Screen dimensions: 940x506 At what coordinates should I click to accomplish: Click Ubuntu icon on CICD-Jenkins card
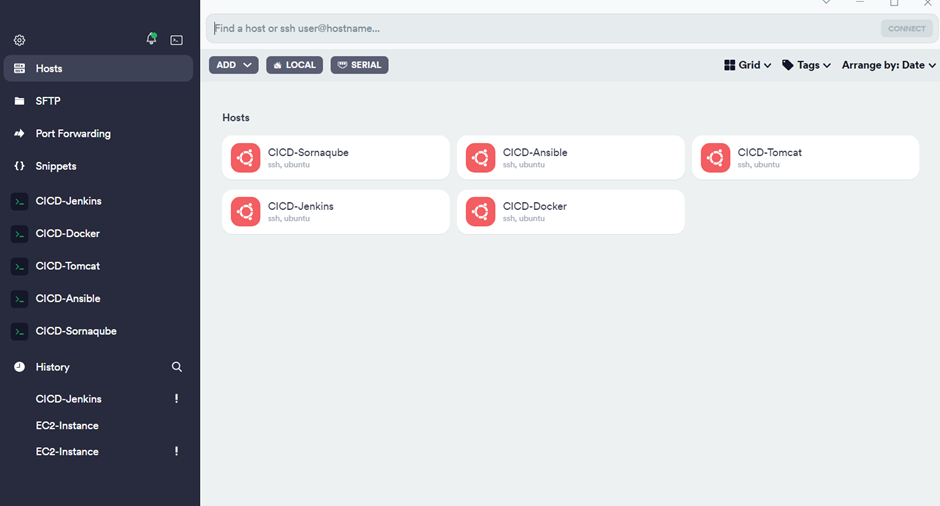(x=245, y=212)
